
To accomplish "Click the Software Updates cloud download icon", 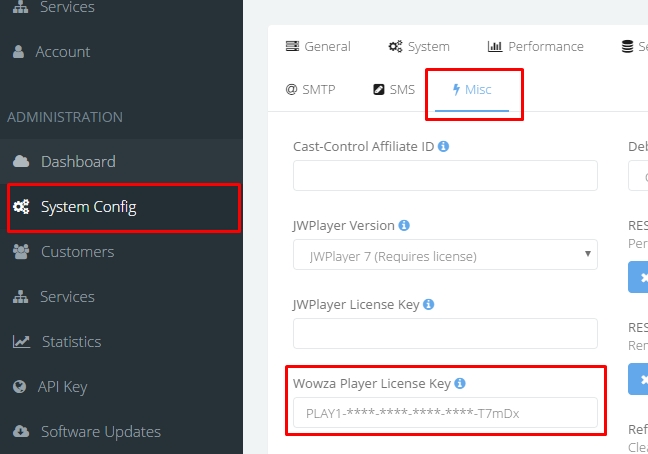I will 21,431.
